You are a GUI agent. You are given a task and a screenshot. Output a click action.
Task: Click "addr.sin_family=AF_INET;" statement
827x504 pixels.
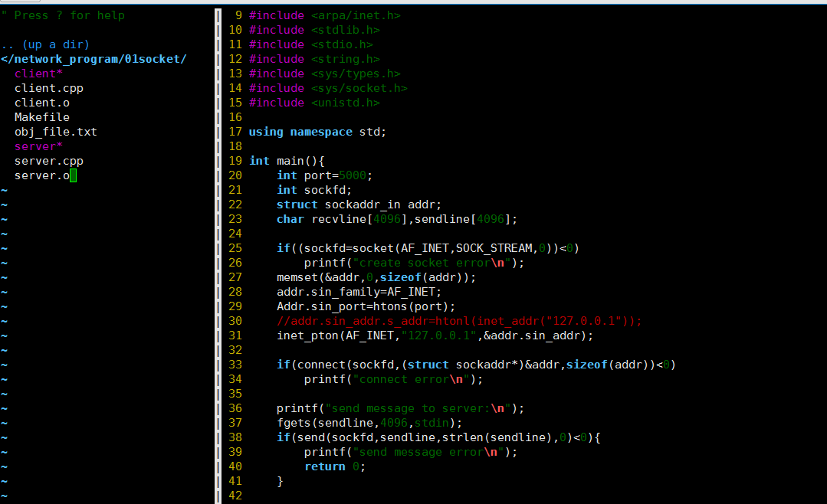click(359, 292)
